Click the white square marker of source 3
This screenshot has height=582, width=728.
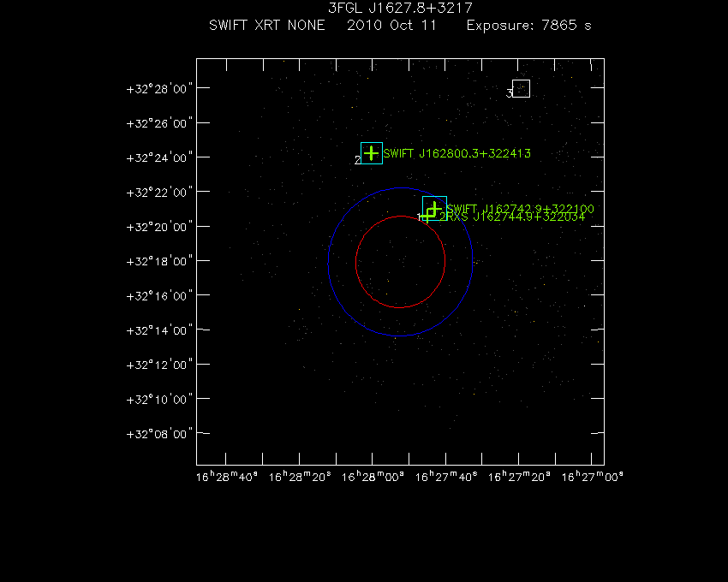click(521, 89)
